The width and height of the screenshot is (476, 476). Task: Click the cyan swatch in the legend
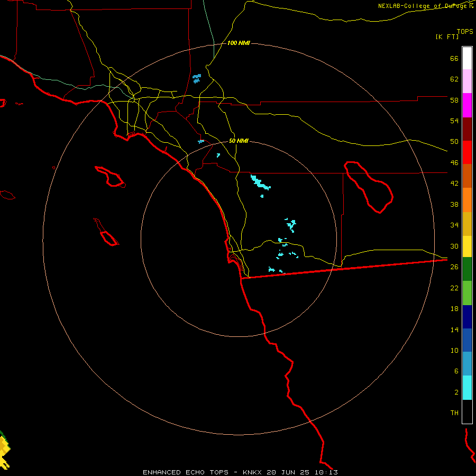click(467, 388)
